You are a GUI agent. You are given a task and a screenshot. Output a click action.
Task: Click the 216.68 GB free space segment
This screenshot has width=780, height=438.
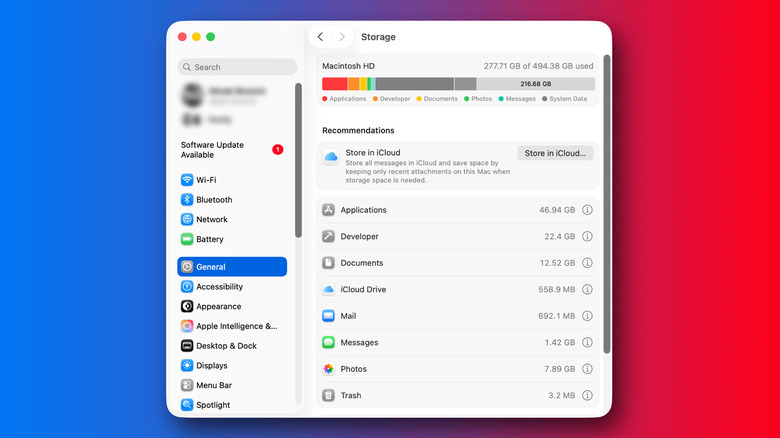tap(536, 84)
